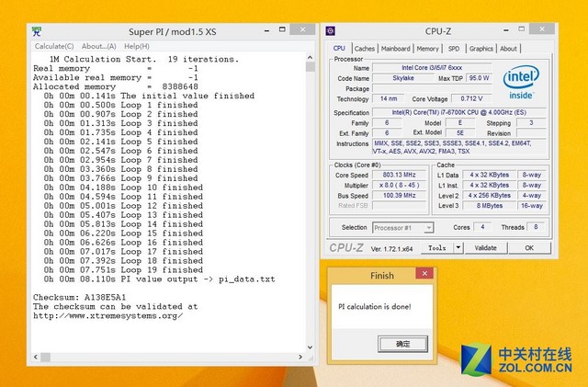Confirm the Finish dialog with 确定
The width and height of the screenshot is (588, 387).
402,343
